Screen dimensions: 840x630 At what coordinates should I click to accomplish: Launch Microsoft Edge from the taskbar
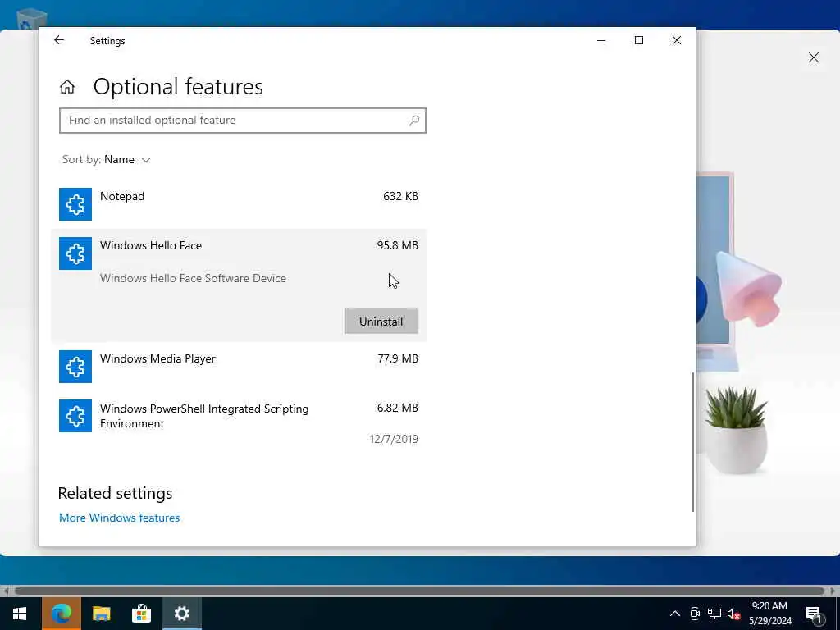pos(61,614)
